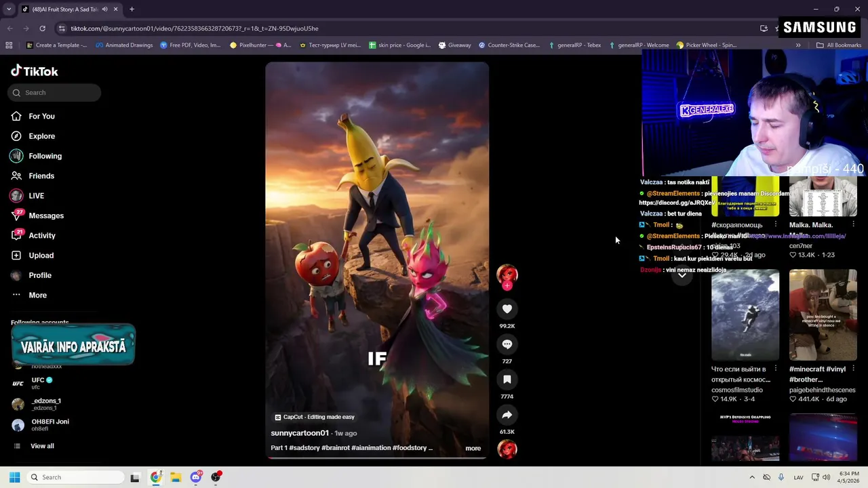Click the sunnycartoon01 username link
The height and width of the screenshot is (488, 868).
300,433
